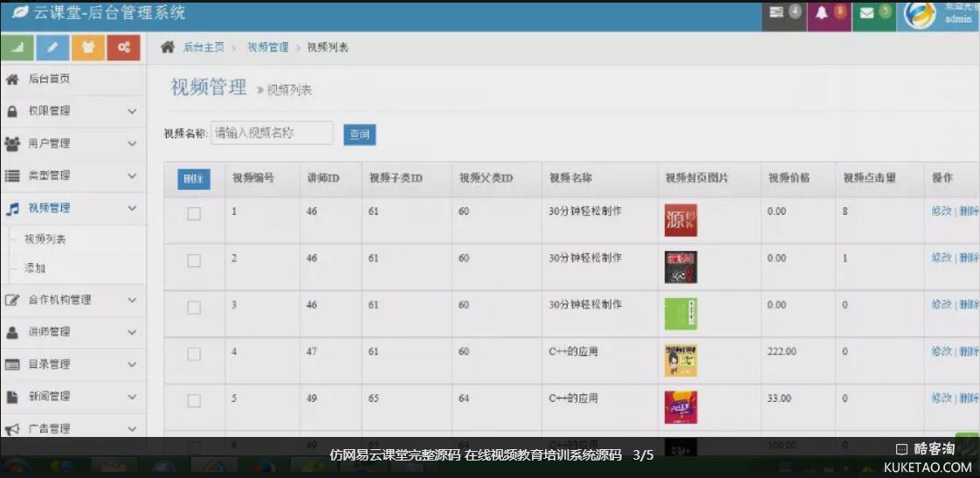Tick the checkbox for video row 5
Viewport: 980px width, 478px height.
[195, 401]
